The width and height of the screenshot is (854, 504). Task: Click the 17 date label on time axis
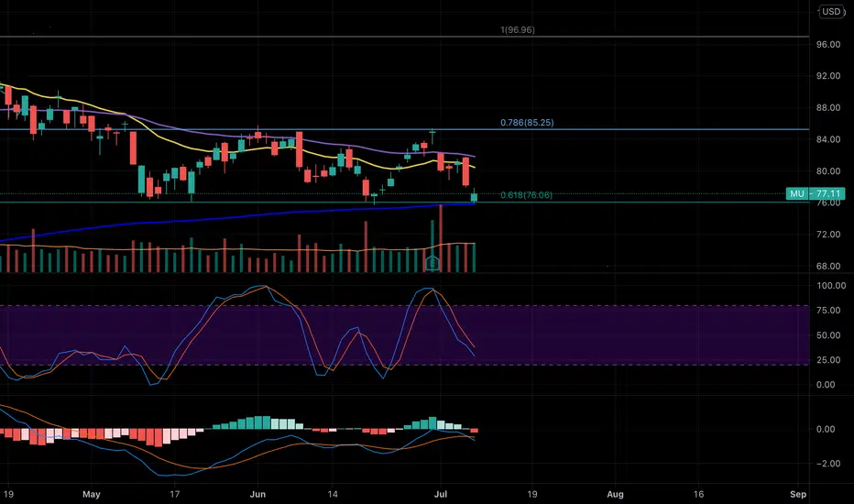click(174, 494)
